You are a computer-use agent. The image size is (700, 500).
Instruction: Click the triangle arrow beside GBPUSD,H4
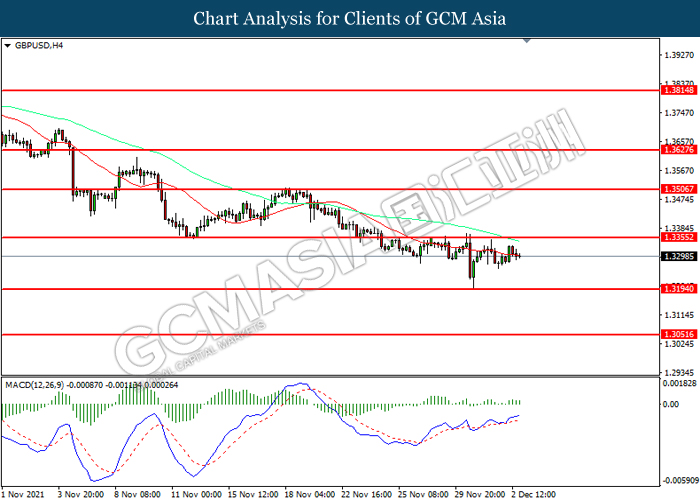(8, 46)
